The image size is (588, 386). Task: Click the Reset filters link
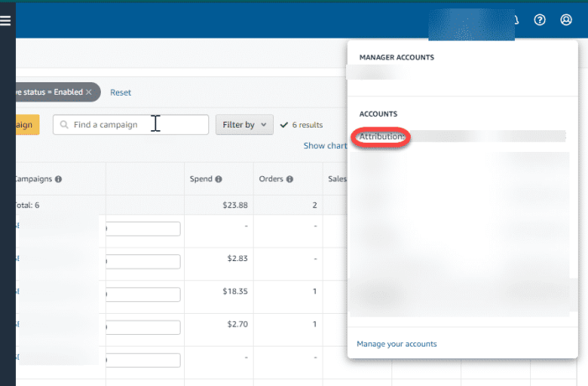click(120, 92)
